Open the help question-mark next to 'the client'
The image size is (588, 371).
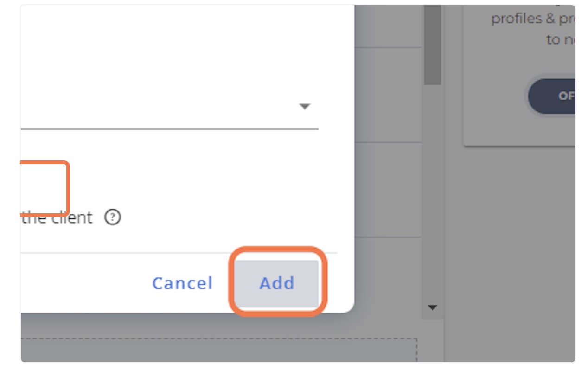point(113,217)
